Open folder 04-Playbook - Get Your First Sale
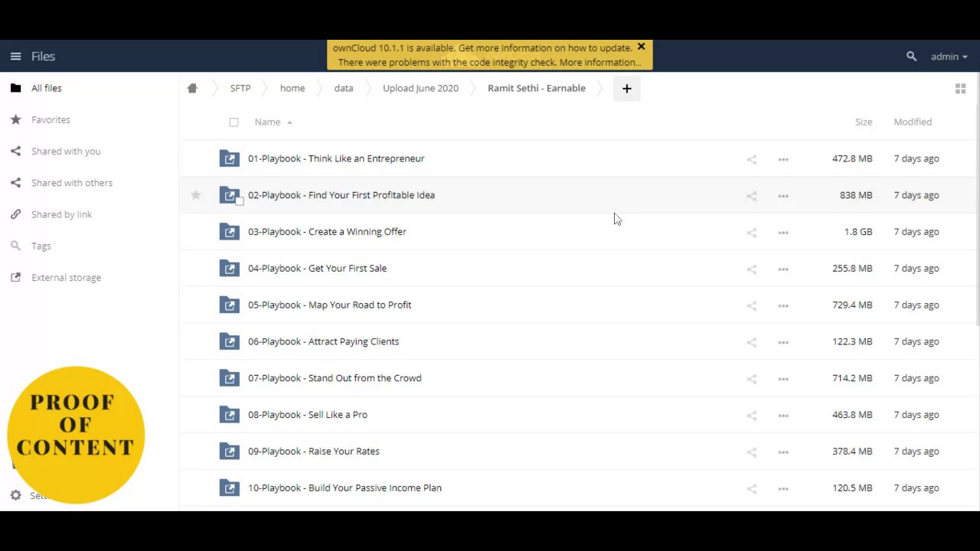This screenshot has height=551, width=980. tap(317, 269)
